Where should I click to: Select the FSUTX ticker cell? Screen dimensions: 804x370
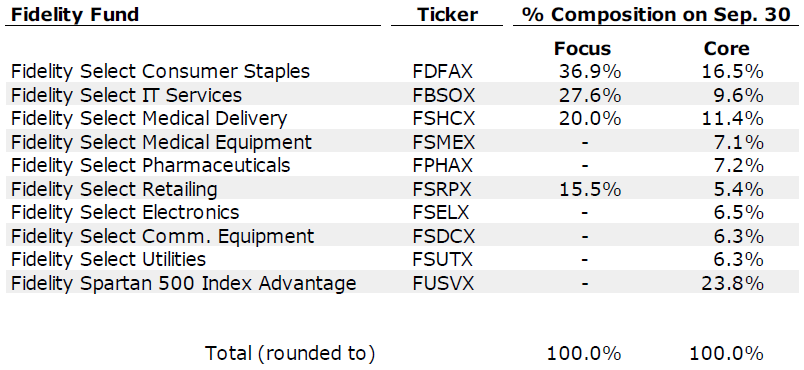[442, 259]
